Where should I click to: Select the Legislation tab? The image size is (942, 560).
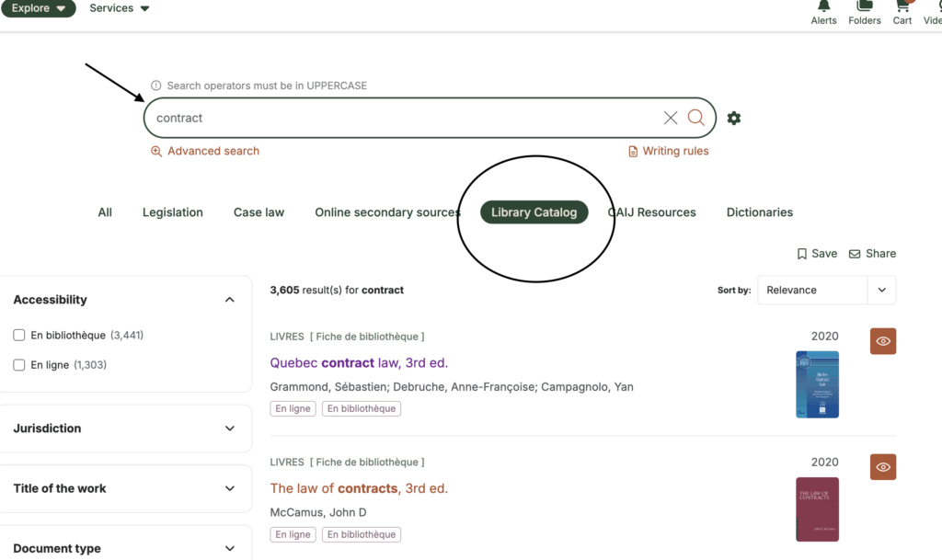click(172, 212)
